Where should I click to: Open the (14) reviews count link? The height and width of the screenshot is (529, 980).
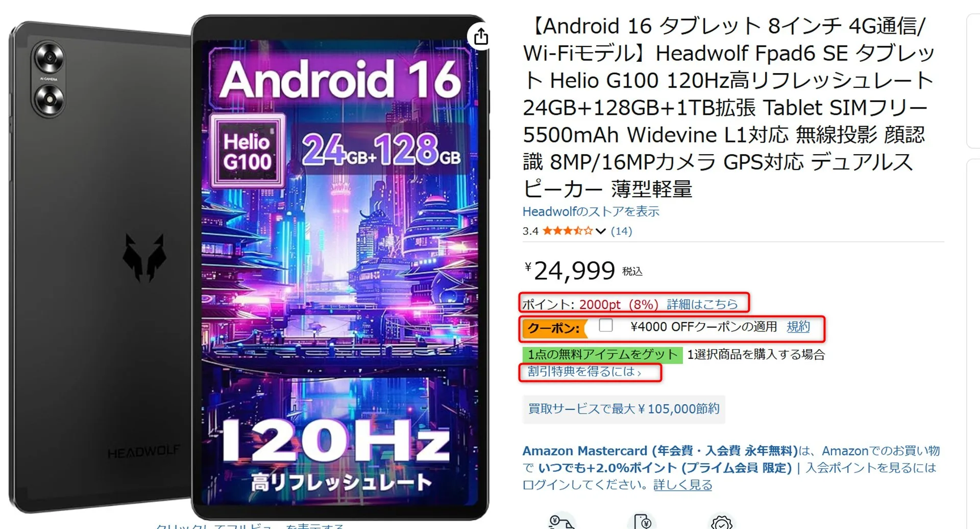(x=621, y=231)
